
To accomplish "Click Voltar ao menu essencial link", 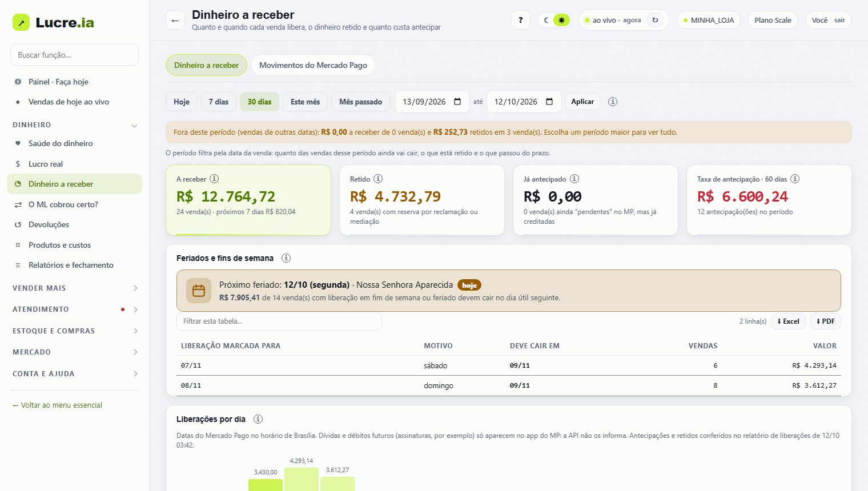I will pyautogui.click(x=57, y=405).
